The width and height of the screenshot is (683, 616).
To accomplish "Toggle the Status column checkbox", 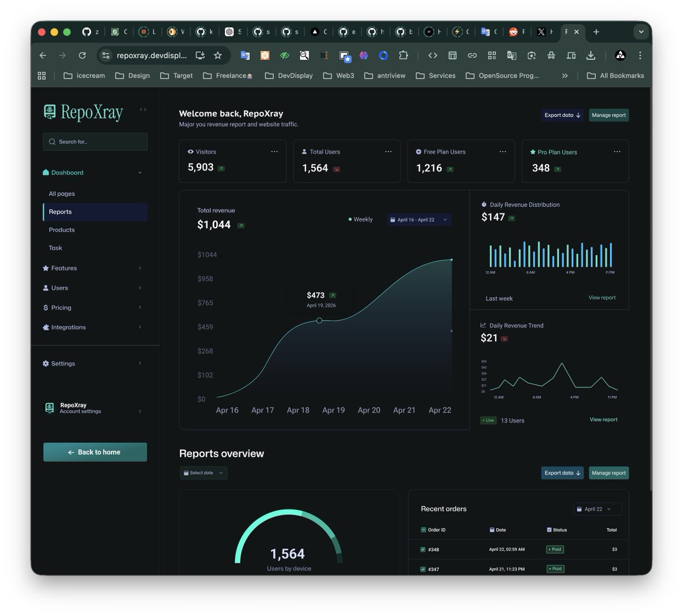I will [x=549, y=530].
